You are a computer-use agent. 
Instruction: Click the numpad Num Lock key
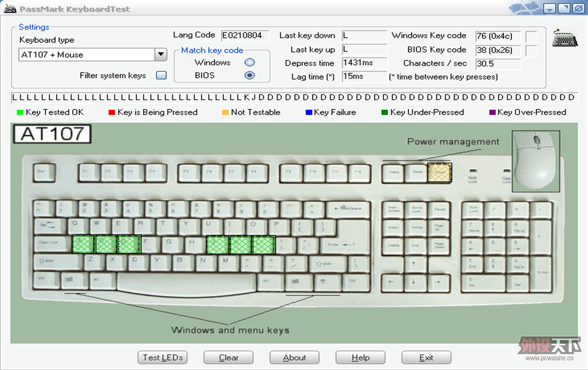[474, 210]
